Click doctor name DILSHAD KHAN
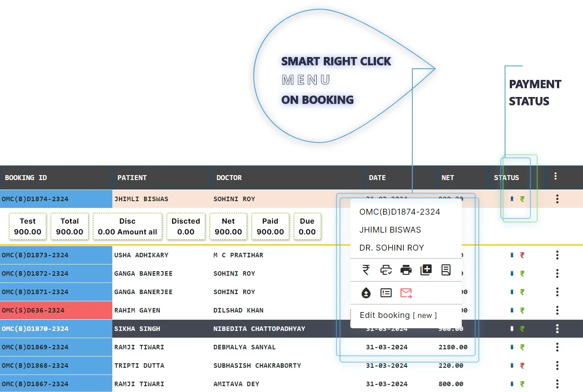This screenshot has width=583, height=392. tap(238, 310)
